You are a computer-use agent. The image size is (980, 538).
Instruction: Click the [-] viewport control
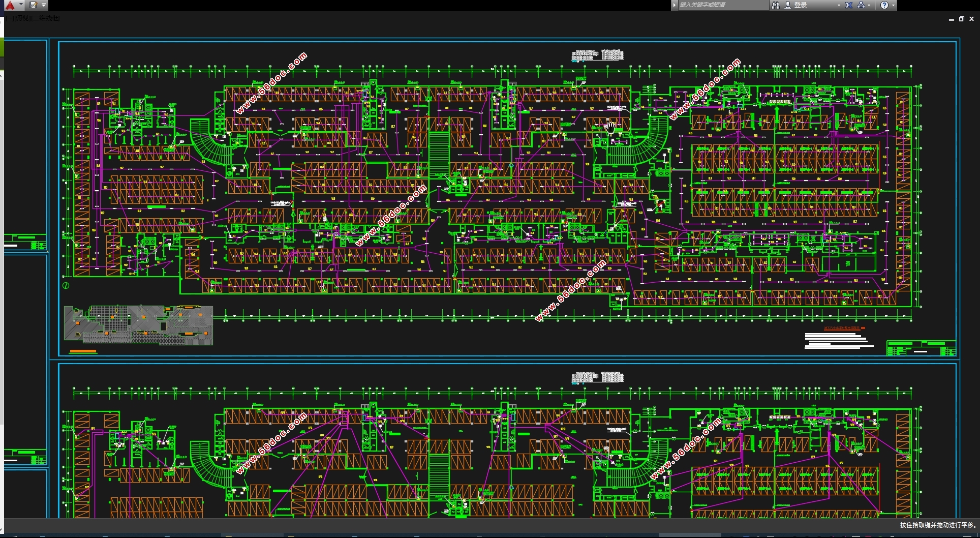click(10, 18)
